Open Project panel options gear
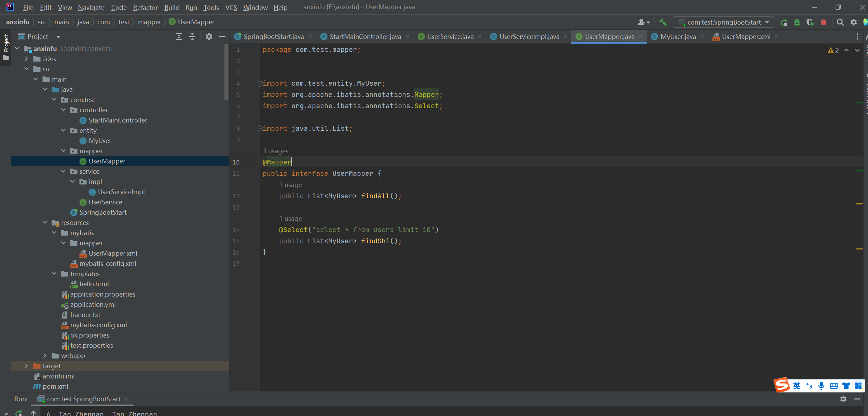Image resolution: width=868 pixels, height=416 pixels. pyautogui.click(x=209, y=37)
